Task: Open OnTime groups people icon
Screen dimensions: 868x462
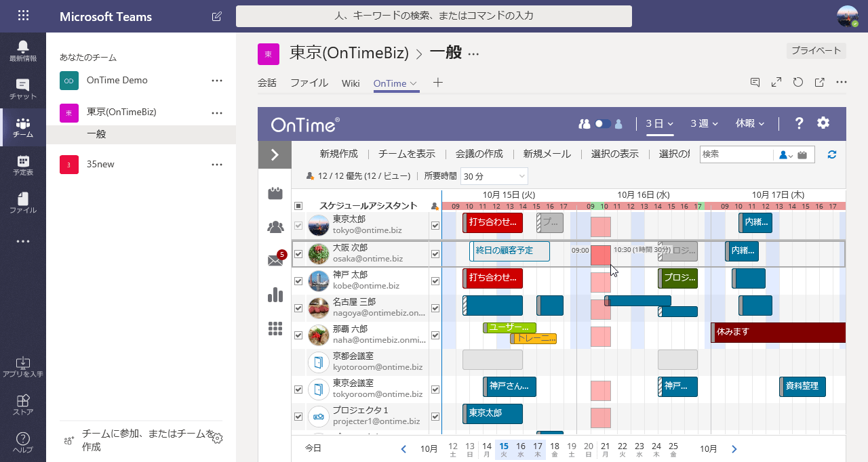Action: (275, 227)
